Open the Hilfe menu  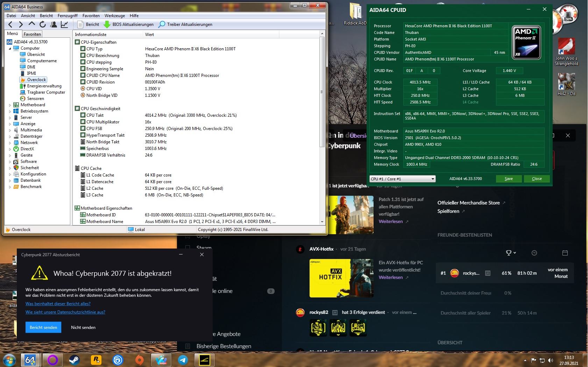click(134, 15)
